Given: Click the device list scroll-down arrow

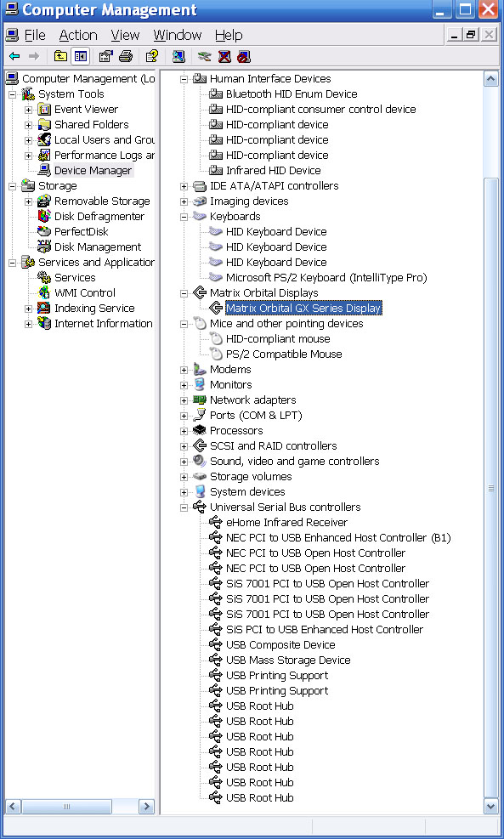Looking at the screenshot, I should (x=490, y=806).
